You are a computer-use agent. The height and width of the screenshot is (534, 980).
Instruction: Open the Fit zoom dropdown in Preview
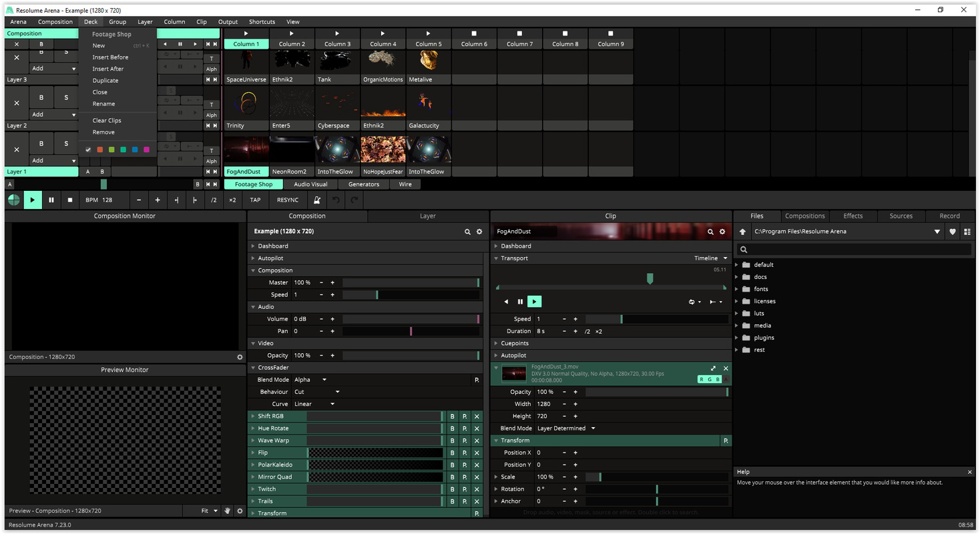[x=210, y=511]
